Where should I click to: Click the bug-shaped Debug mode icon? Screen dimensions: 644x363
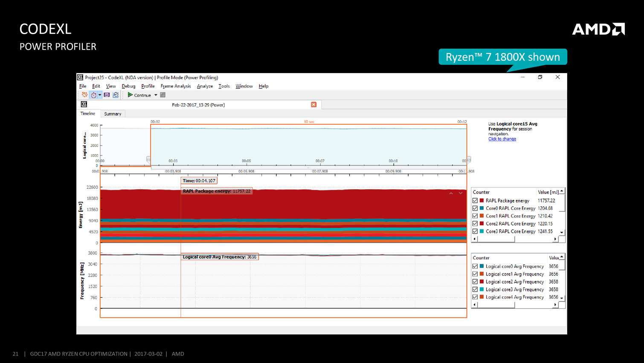point(84,95)
